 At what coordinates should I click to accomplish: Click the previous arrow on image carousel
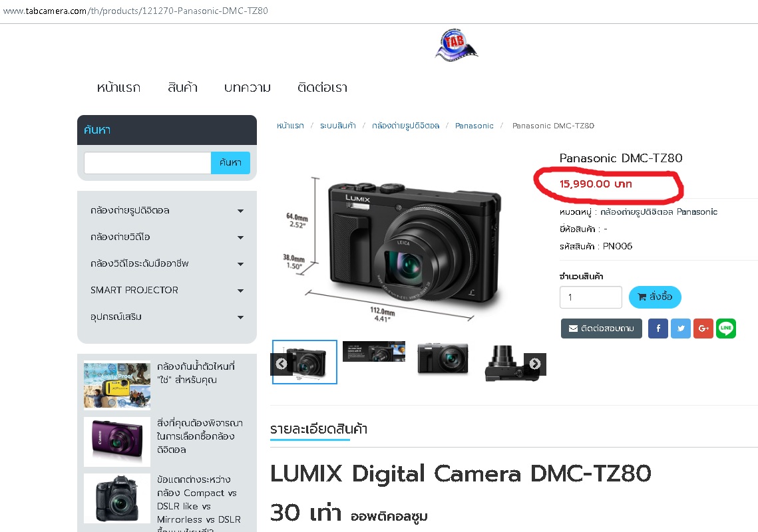point(282,364)
